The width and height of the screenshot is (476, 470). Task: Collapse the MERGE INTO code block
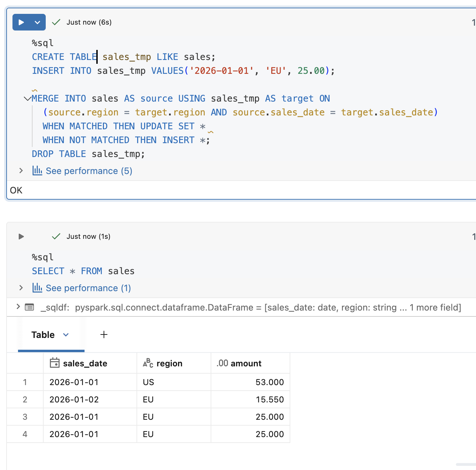pos(27,99)
